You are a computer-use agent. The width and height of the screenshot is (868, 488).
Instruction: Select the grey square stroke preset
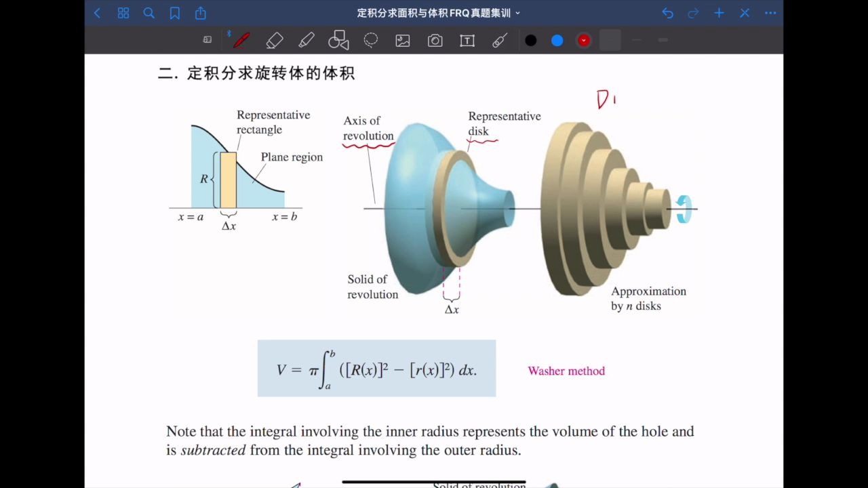tap(610, 40)
